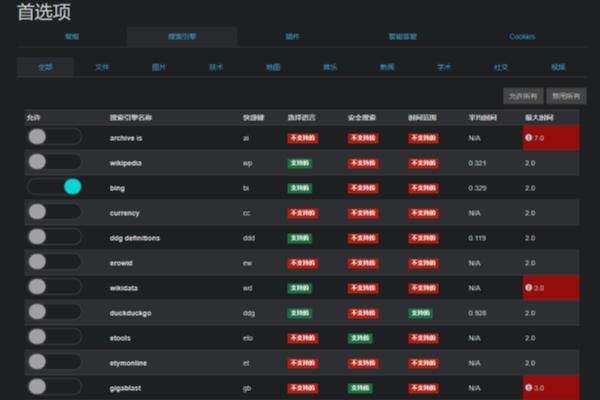Click the 允许所有 (Allow all) button
The image size is (600, 400).
[x=522, y=96]
